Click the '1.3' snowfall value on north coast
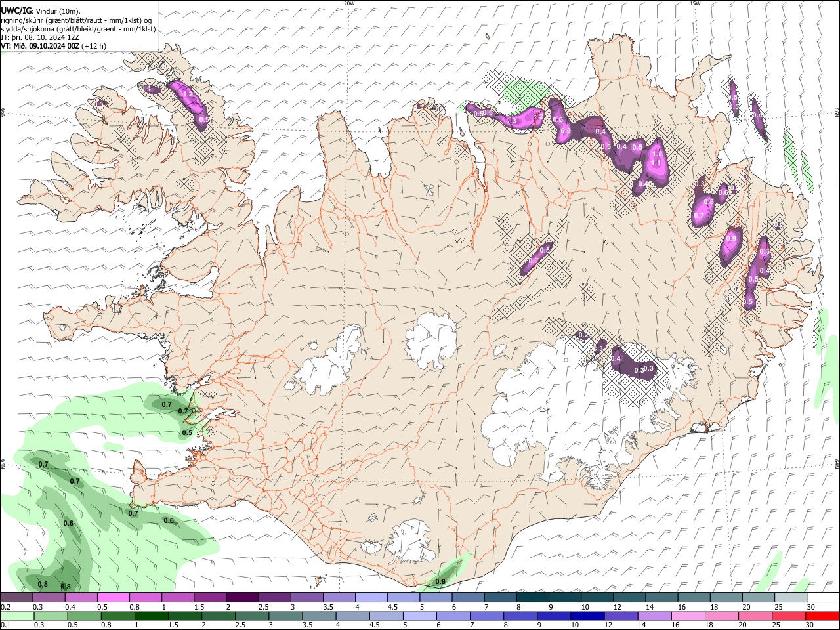This screenshot has width=840, height=630. pos(511,121)
